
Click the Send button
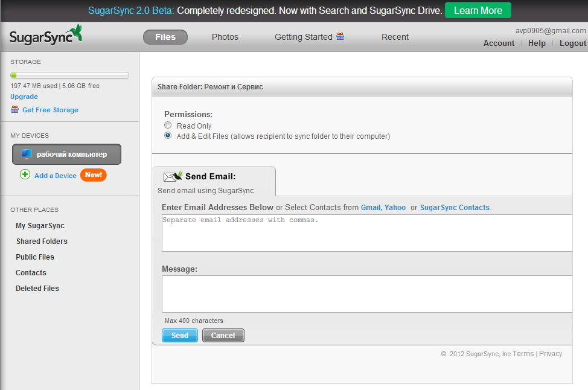click(x=180, y=335)
